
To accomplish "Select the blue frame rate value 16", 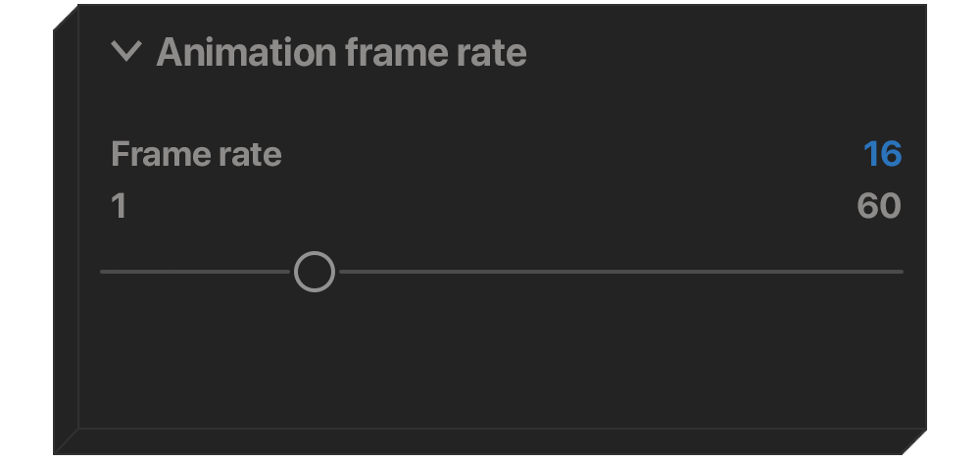I will [x=882, y=154].
